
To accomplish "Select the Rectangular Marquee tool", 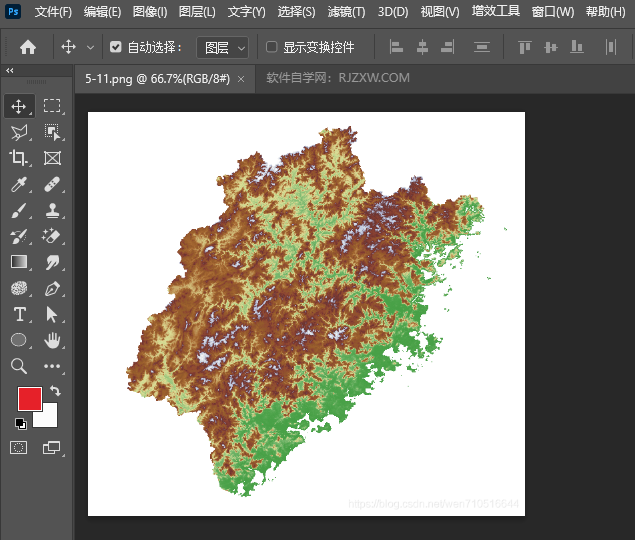I will click(52, 106).
